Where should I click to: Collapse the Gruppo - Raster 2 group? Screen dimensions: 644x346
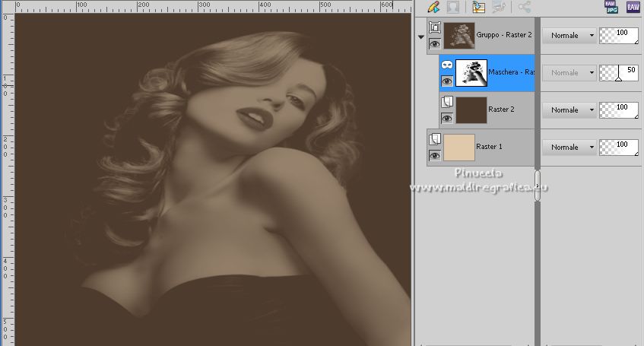pos(421,37)
